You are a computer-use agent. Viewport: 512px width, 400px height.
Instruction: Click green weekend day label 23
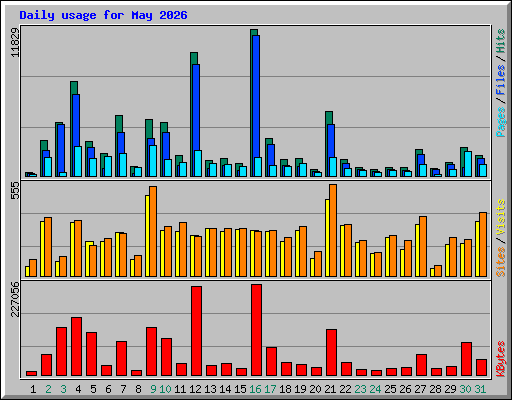360,389
